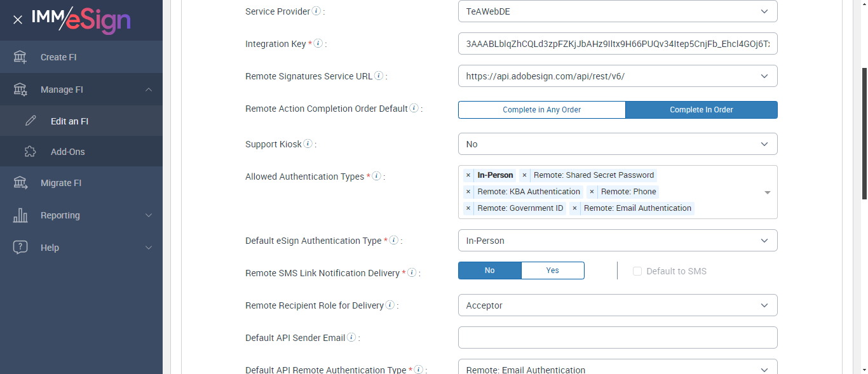868x374 pixels.
Task: Click the page vertical scrollbar
Action: [864, 133]
